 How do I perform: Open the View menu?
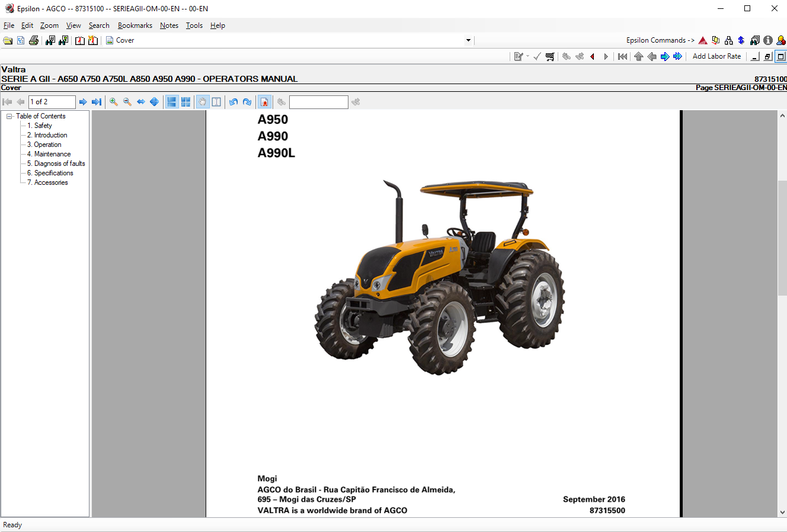73,25
